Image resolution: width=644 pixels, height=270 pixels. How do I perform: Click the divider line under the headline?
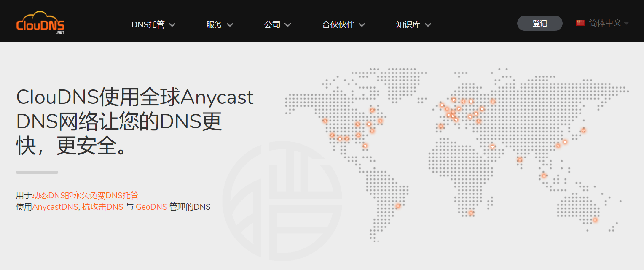[36, 172]
